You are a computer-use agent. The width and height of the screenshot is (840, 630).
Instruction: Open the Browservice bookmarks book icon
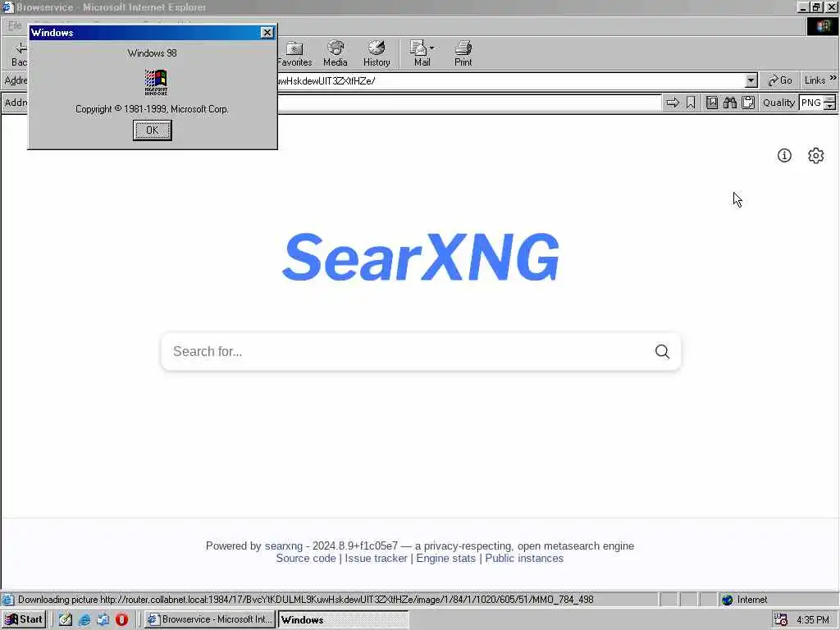coord(711,103)
